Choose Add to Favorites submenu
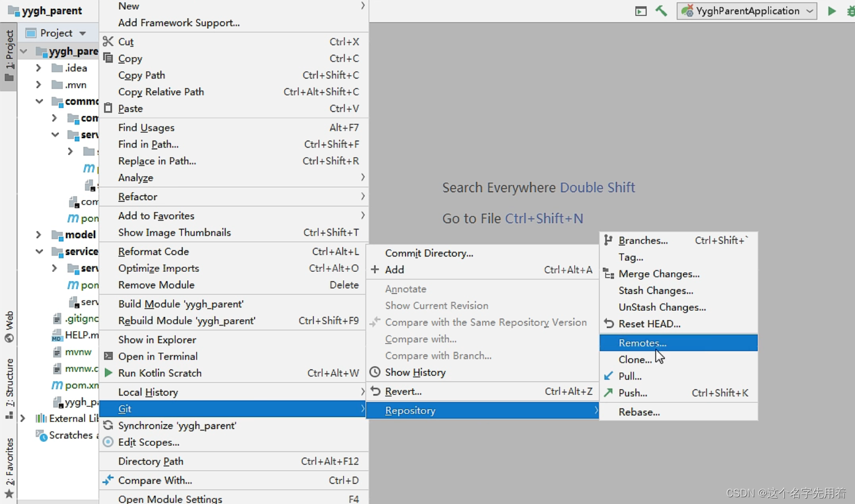Viewport: 855px width, 504px height. 233,215
